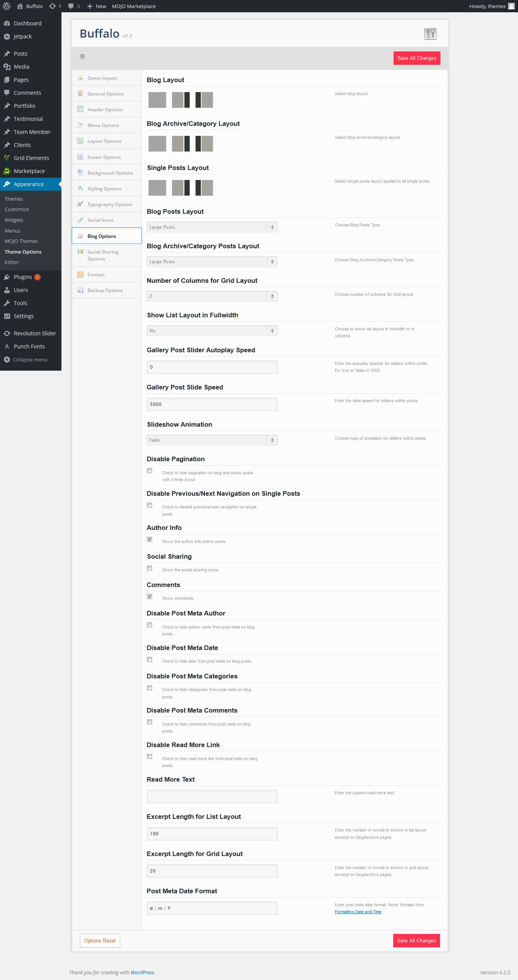Select right-sidebar Blog Layout thumbnail
The width and height of the screenshot is (518, 980).
181,100
